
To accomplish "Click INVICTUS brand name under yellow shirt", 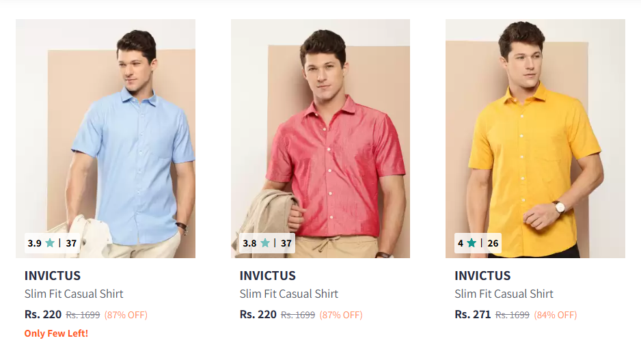I will point(482,276).
